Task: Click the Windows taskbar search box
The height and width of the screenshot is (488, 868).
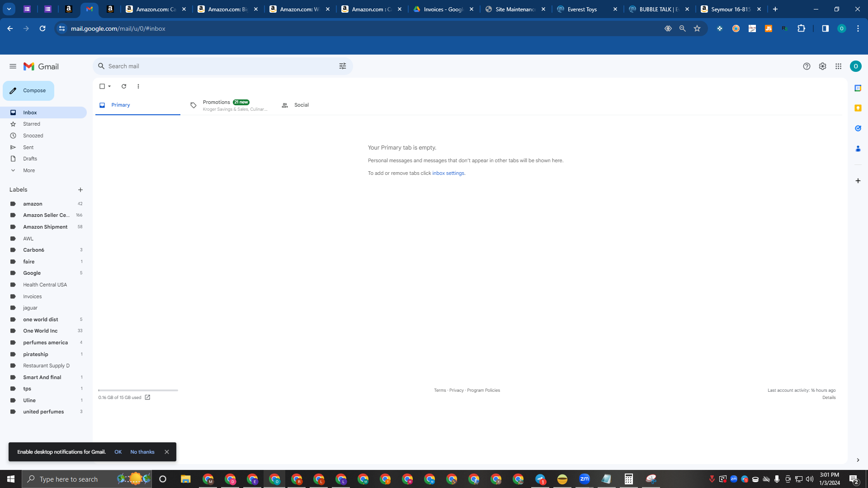Action: point(87,479)
